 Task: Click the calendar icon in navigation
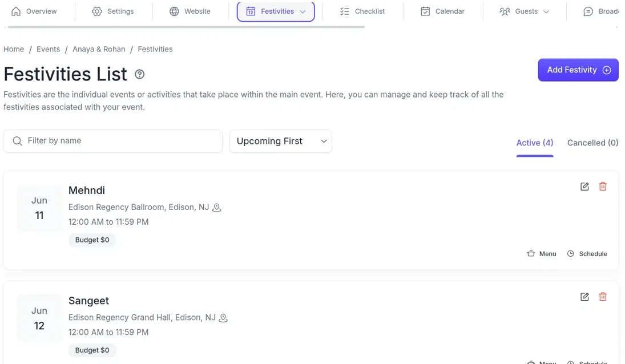pos(425,11)
